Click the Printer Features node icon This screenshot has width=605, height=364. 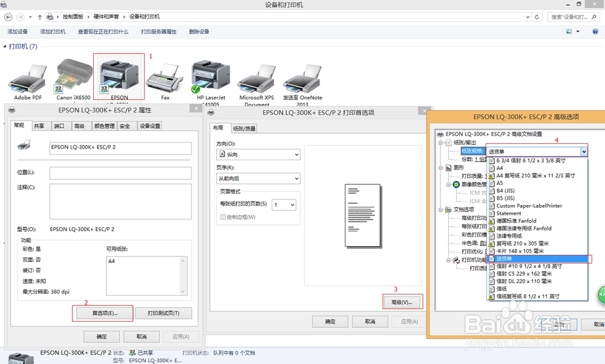coord(456,260)
